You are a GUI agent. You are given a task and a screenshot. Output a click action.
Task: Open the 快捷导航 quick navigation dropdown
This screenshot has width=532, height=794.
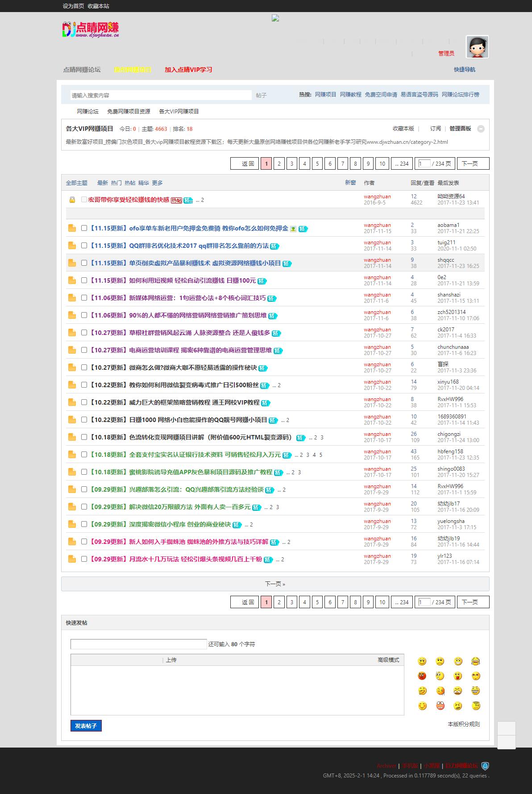pyautogui.click(x=464, y=70)
